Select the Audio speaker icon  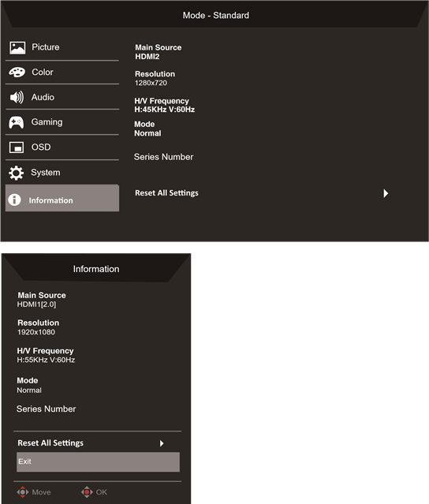pos(17,97)
